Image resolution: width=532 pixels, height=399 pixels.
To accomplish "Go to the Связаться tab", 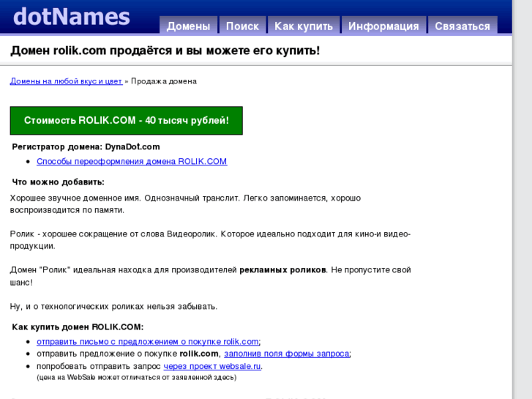I will (462, 26).
